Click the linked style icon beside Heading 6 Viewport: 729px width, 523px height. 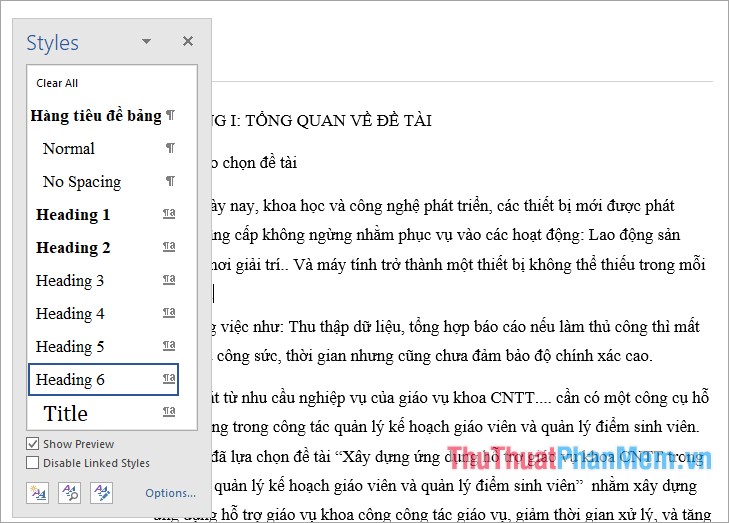click(x=169, y=378)
